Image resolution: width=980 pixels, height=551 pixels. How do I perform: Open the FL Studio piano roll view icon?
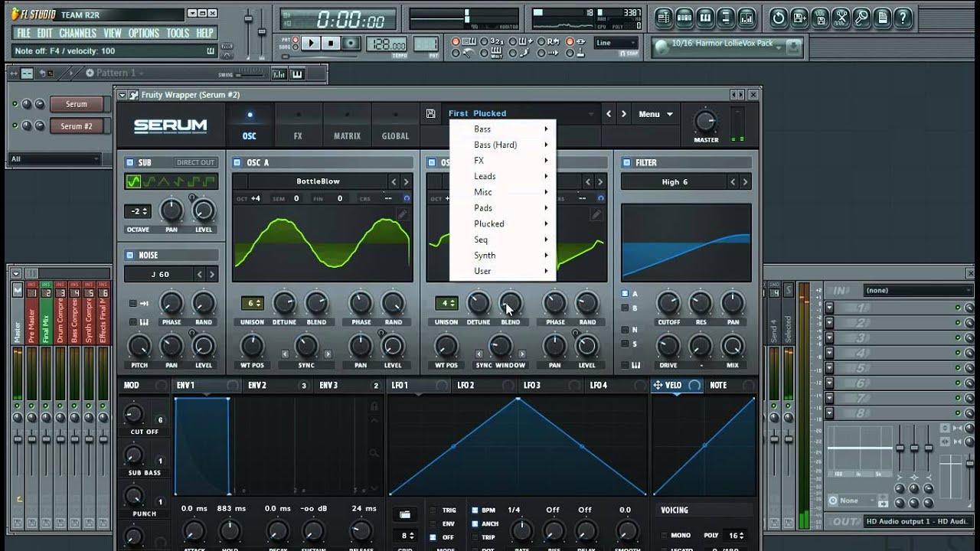pyautogui.click(x=706, y=17)
